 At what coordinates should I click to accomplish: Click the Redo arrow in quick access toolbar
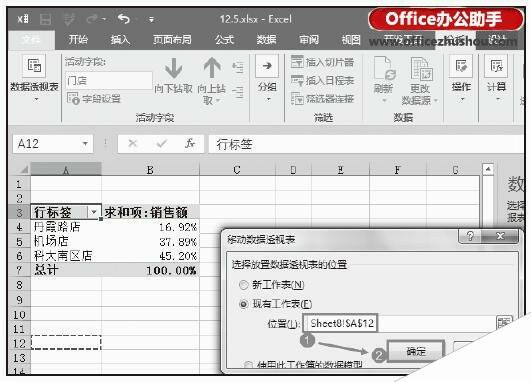coord(93,19)
